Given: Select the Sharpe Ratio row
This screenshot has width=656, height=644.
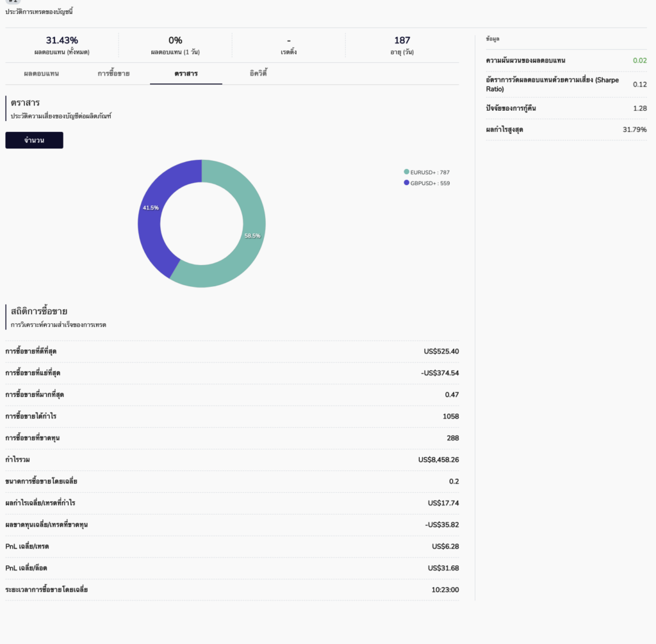Looking at the screenshot, I should coord(566,85).
